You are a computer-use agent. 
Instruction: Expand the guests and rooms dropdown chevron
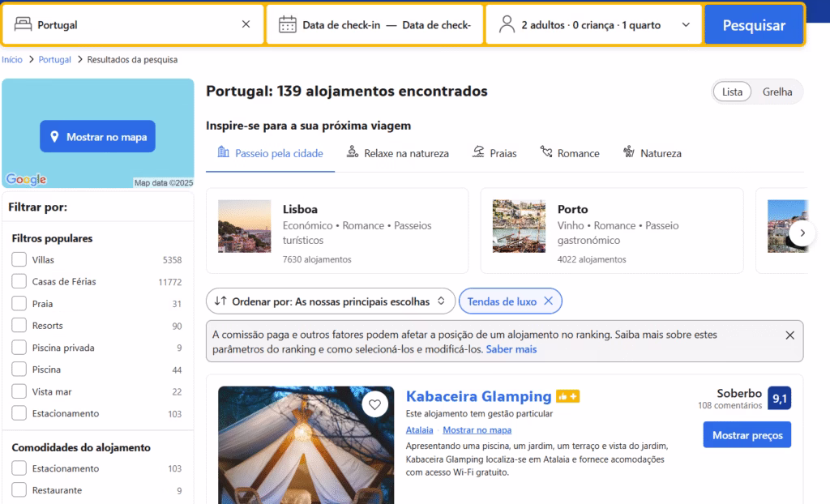[x=686, y=24]
